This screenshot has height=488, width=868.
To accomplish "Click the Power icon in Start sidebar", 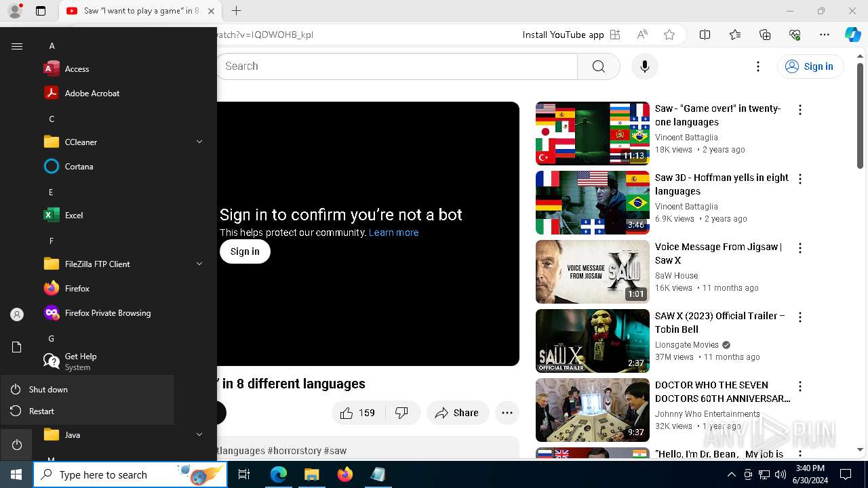I will [x=17, y=445].
